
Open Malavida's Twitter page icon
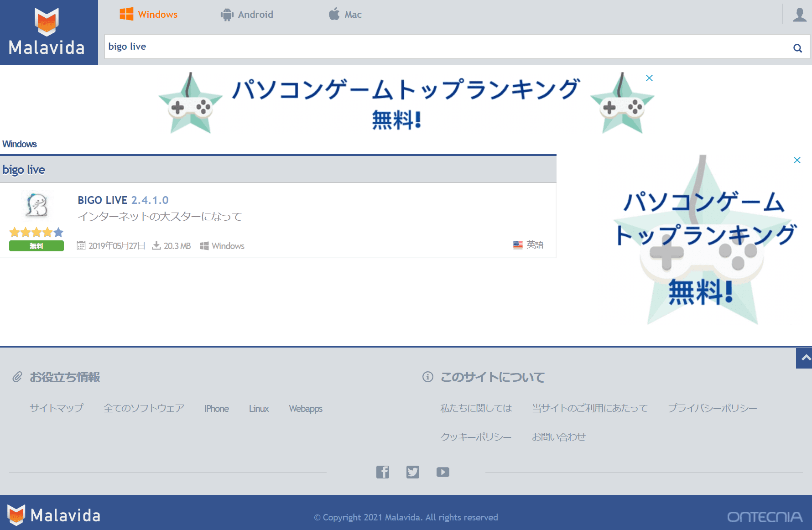[x=413, y=472]
